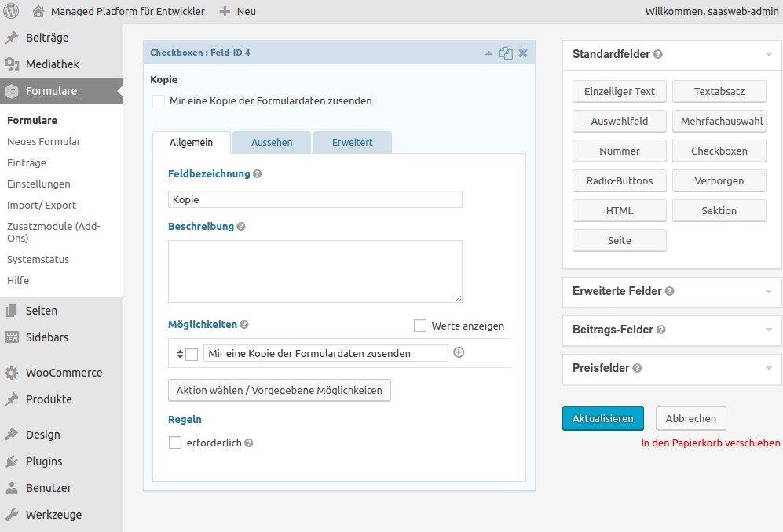The height and width of the screenshot is (532, 783).
Task: Click Aktion wählen / Vorgegebene Möglichkeiten button
Action: (279, 390)
